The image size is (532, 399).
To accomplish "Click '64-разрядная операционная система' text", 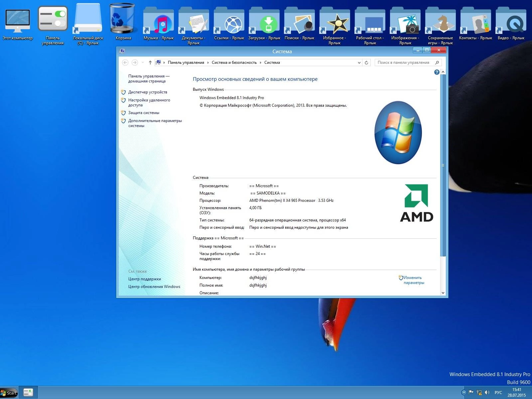I will (284, 220).
